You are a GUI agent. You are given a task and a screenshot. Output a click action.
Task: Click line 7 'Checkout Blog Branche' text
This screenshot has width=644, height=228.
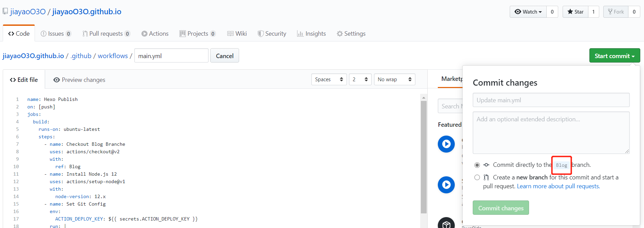96,144
